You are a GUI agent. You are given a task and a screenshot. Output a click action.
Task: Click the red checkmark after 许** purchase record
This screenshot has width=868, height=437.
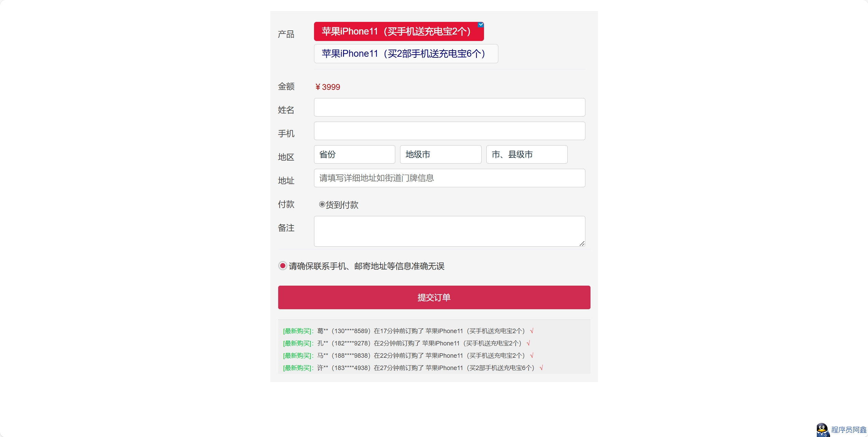click(x=541, y=368)
